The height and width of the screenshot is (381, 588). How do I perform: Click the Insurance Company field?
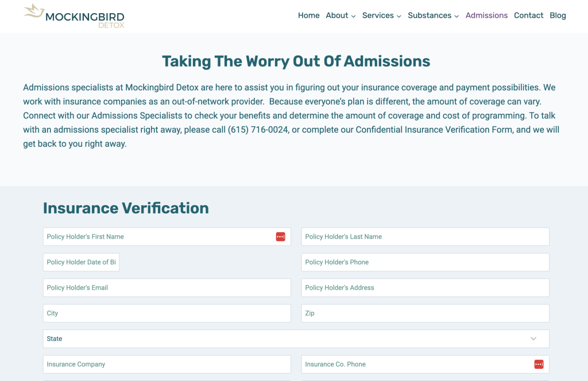pyautogui.click(x=167, y=364)
